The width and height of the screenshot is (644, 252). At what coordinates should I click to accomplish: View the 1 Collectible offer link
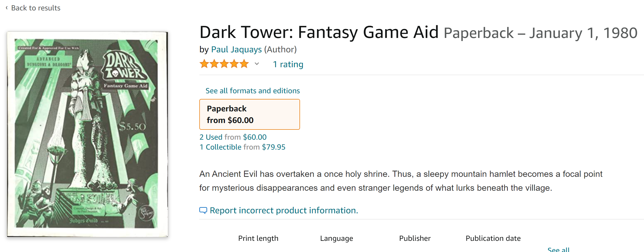point(220,147)
